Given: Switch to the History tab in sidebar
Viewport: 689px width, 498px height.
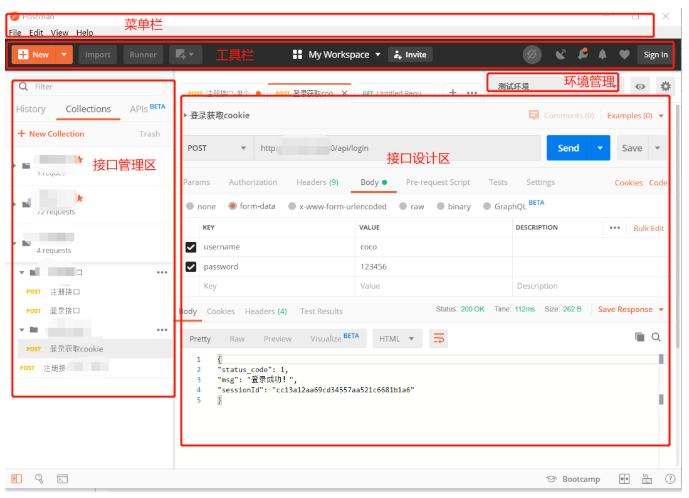Looking at the screenshot, I should (31, 109).
